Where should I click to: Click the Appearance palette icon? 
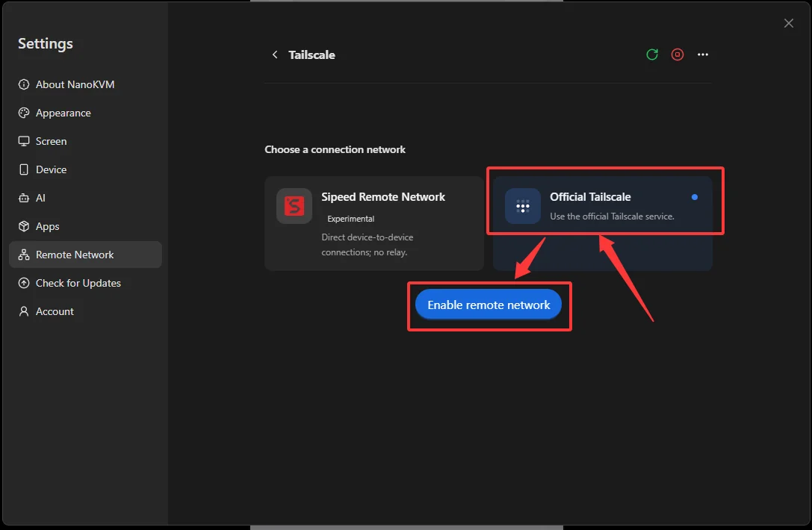24,113
